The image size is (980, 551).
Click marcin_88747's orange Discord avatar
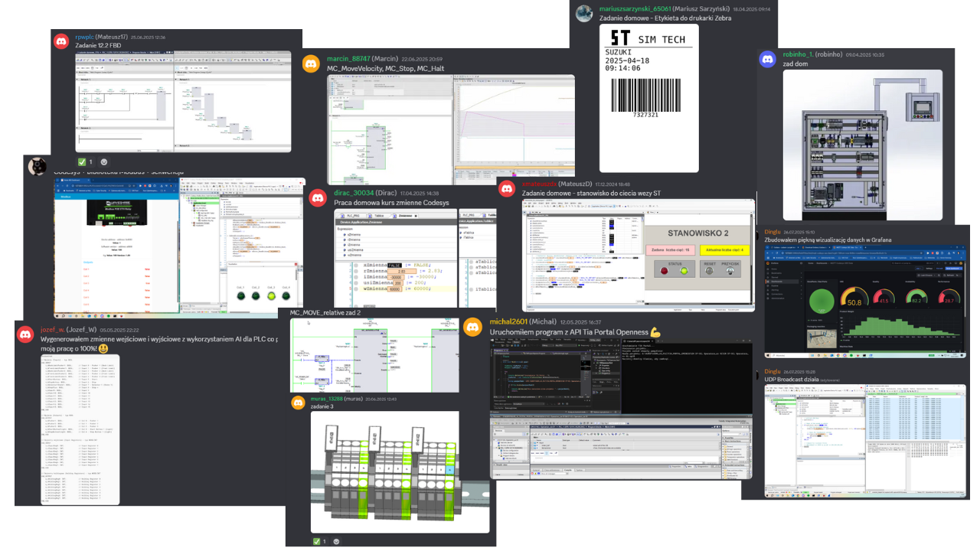(312, 64)
